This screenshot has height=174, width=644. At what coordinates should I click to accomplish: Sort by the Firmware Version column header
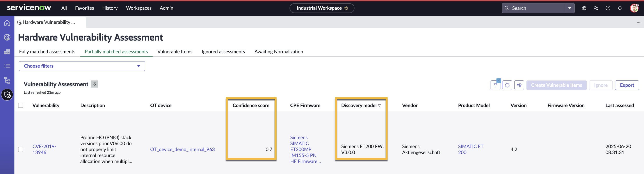pyautogui.click(x=566, y=105)
